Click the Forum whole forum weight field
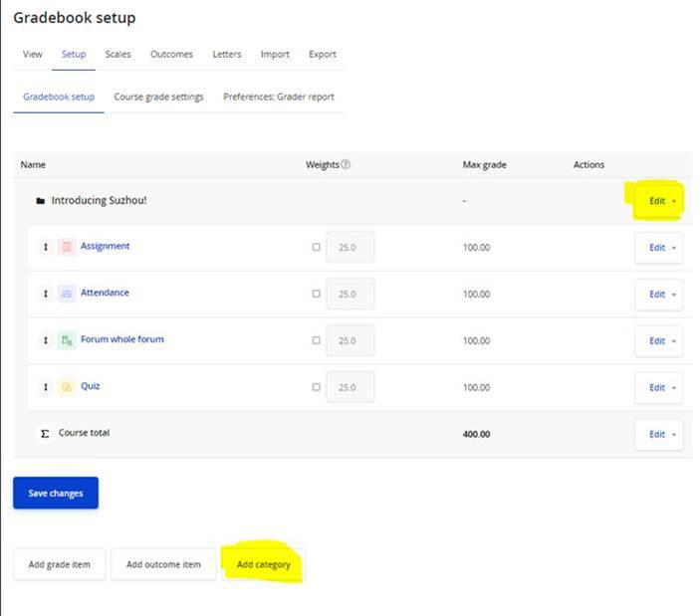700x616 pixels. (x=350, y=340)
